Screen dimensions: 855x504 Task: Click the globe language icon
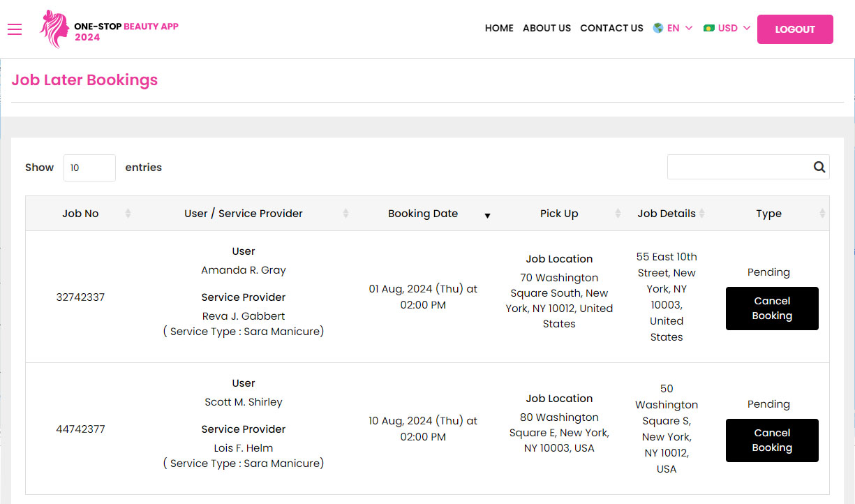[x=657, y=28]
